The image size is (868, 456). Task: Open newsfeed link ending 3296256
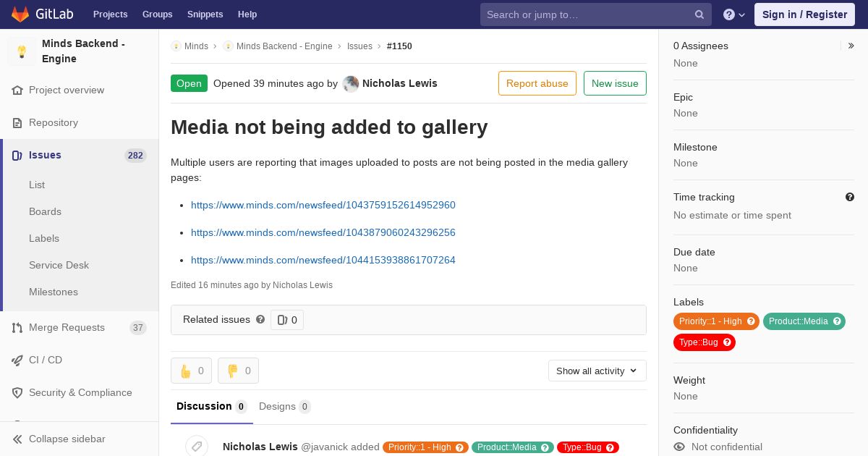click(x=323, y=233)
